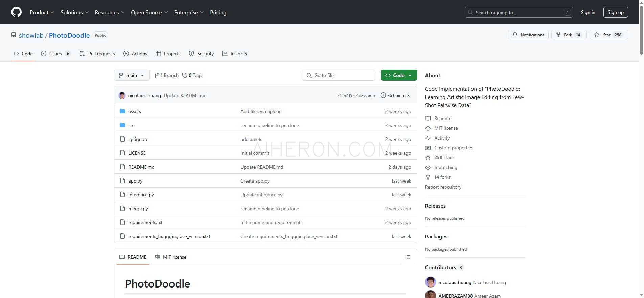Click the file icon beside README.md
Image resolution: width=644 pixels, height=298 pixels.
(x=122, y=167)
